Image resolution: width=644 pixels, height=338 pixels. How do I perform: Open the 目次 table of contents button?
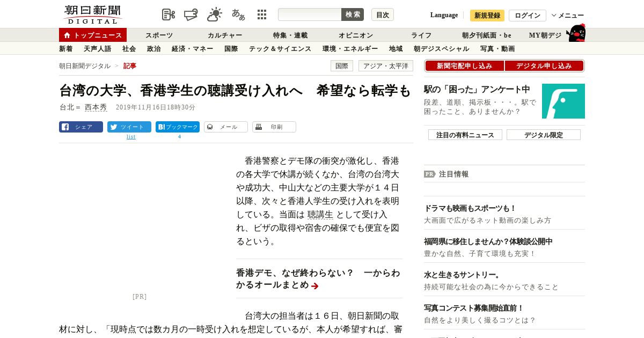(x=383, y=14)
